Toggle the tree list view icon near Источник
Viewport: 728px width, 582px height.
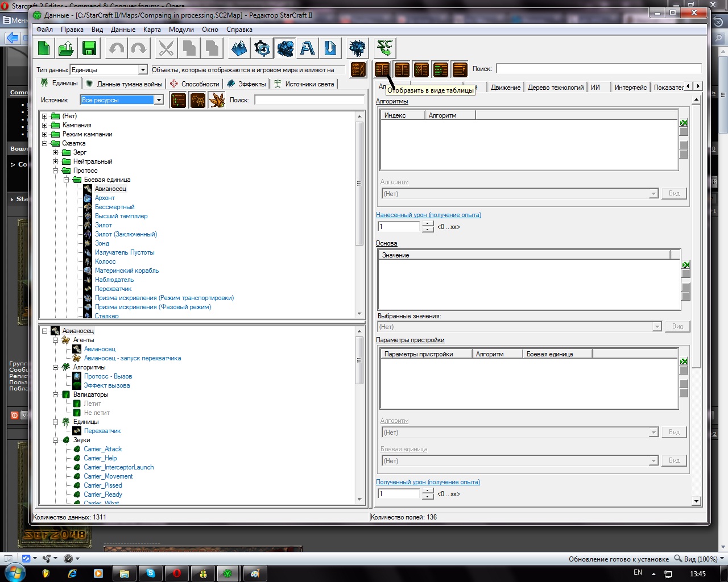[179, 100]
